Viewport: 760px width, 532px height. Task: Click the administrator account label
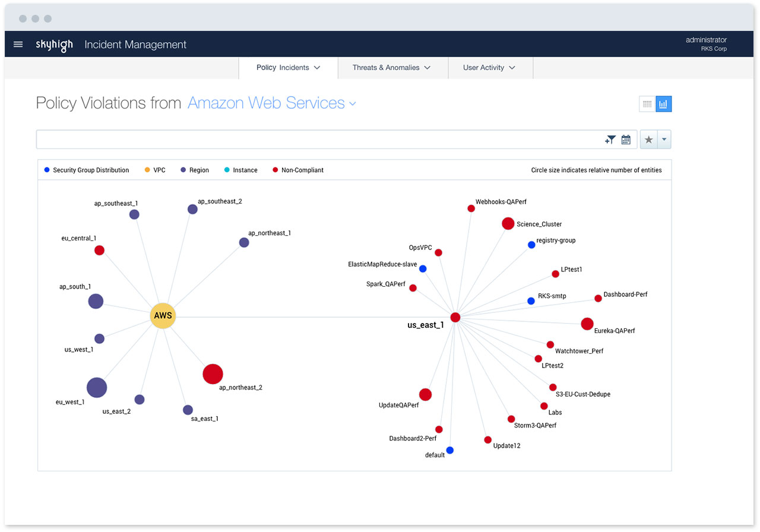click(x=706, y=40)
